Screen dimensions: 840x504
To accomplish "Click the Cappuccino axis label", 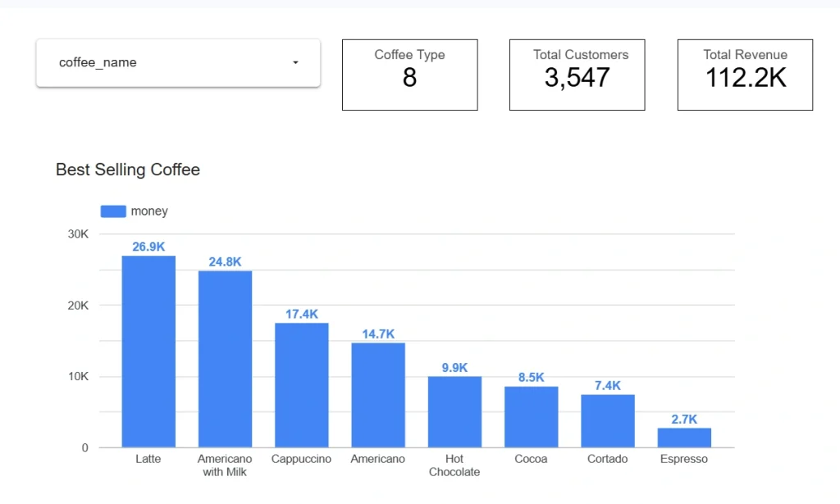I will pyautogui.click(x=302, y=459).
